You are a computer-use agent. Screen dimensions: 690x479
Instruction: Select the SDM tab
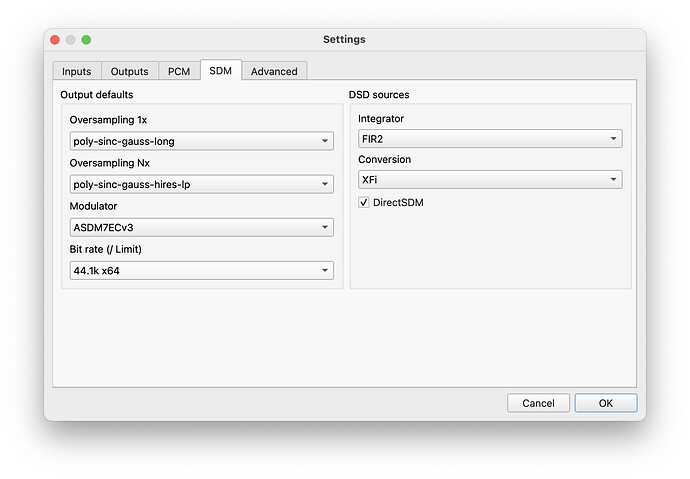point(220,70)
